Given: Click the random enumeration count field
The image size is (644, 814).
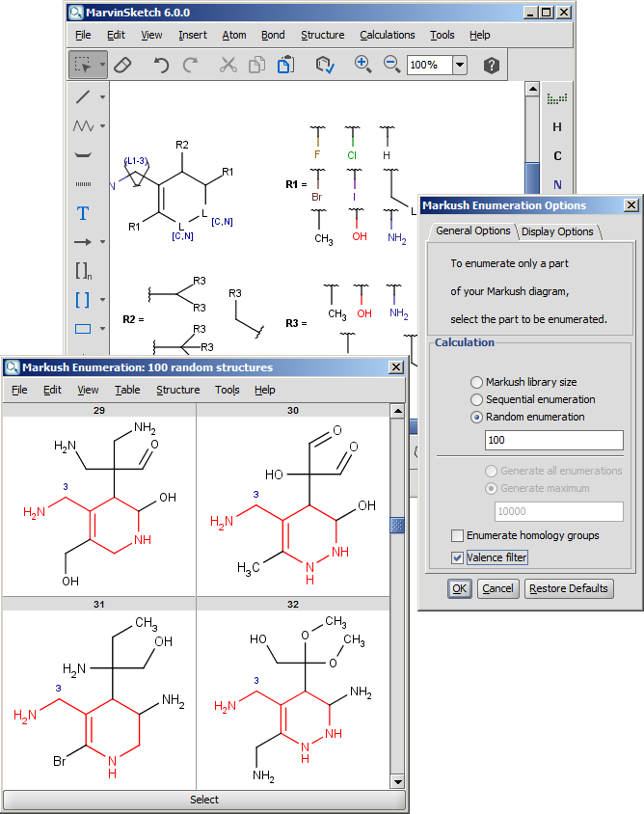Looking at the screenshot, I should pyautogui.click(x=554, y=440).
